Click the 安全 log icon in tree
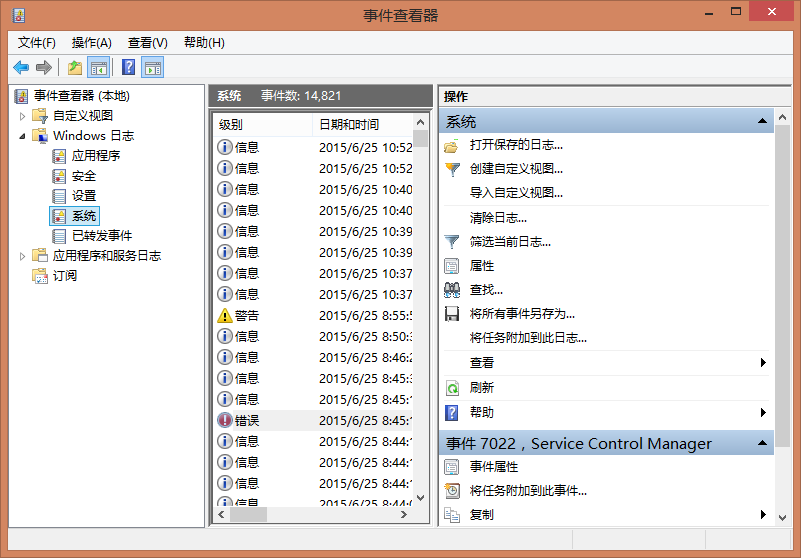This screenshot has height=558, width=801. 59,176
